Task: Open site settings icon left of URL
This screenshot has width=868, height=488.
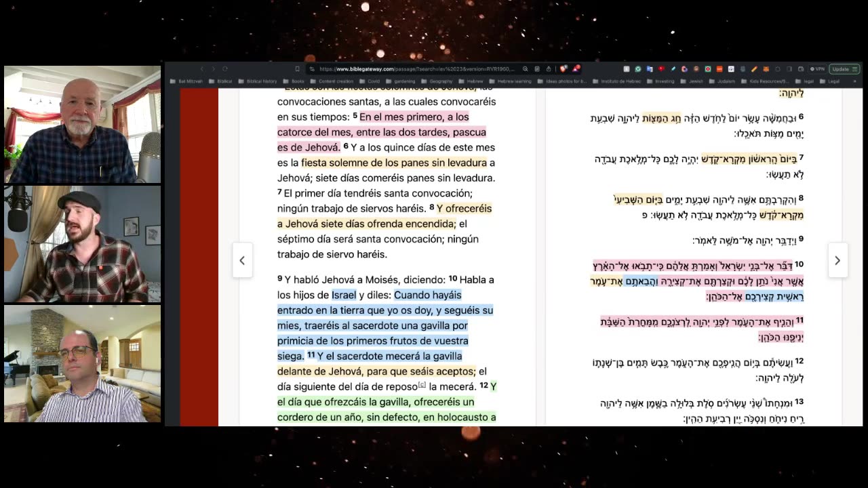Action: click(312, 68)
